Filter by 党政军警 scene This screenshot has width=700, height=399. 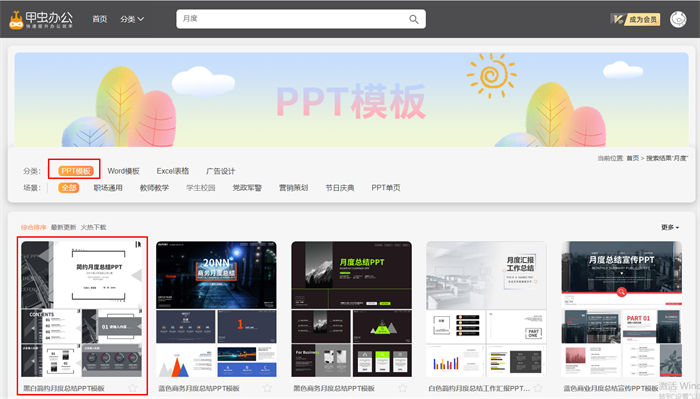point(247,187)
